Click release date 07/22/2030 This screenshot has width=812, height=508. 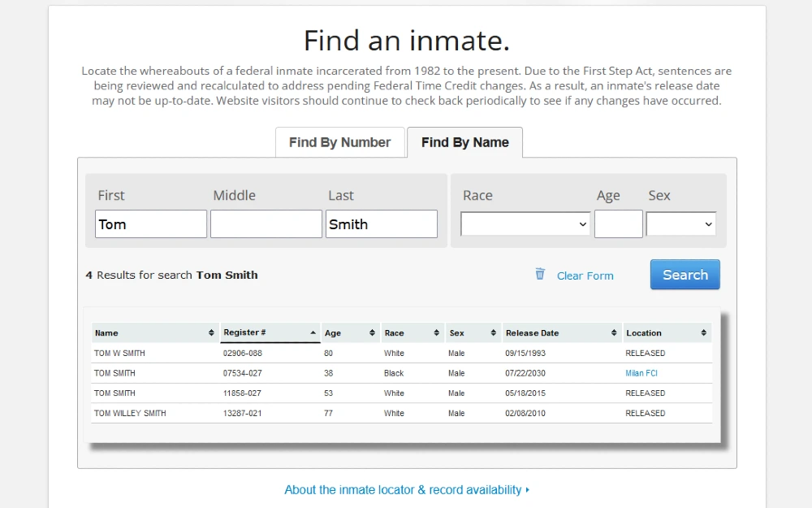[525, 373]
